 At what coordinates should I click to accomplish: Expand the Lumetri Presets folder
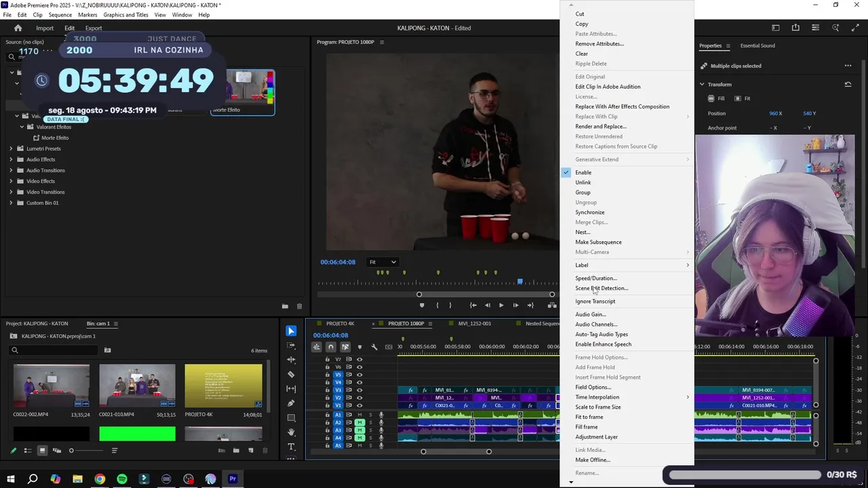(12, 148)
